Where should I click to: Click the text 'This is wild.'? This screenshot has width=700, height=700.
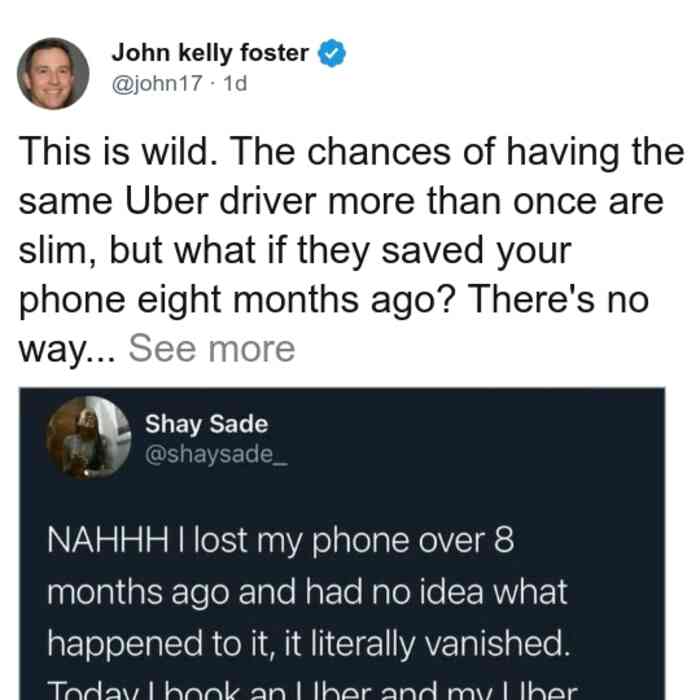point(118,152)
